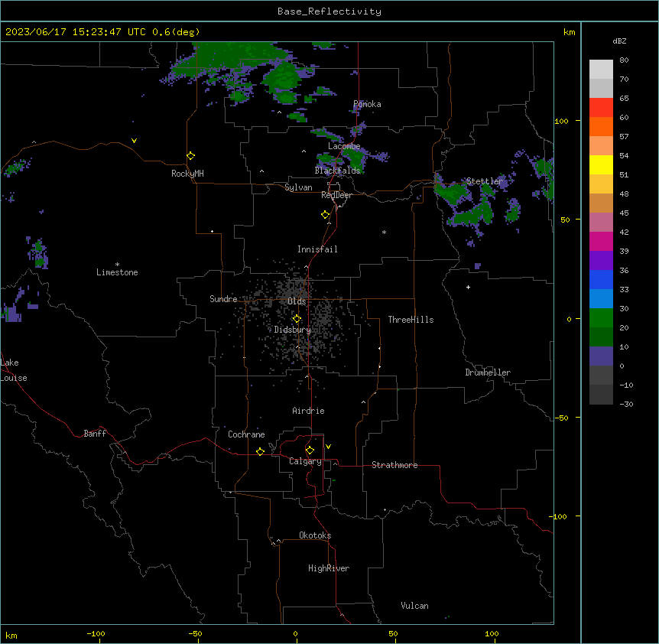The width and height of the screenshot is (659, 644).
Task: Click the Blackfalds town label
Action: coord(337,171)
